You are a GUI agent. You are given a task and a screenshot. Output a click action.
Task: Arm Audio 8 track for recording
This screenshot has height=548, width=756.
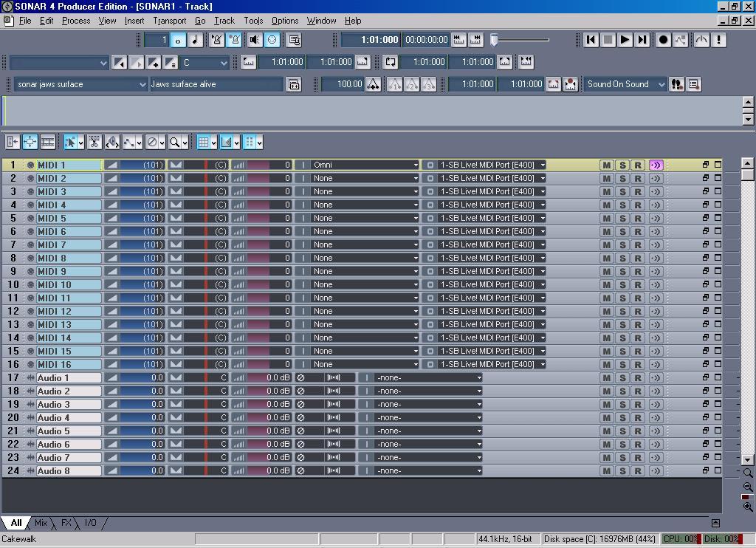click(x=638, y=470)
